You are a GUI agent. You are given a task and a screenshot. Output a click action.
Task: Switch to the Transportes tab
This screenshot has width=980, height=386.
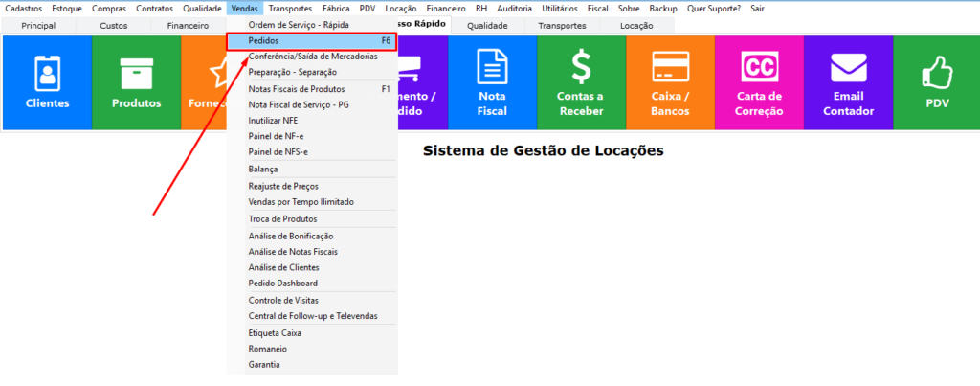click(x=562, y=26)
